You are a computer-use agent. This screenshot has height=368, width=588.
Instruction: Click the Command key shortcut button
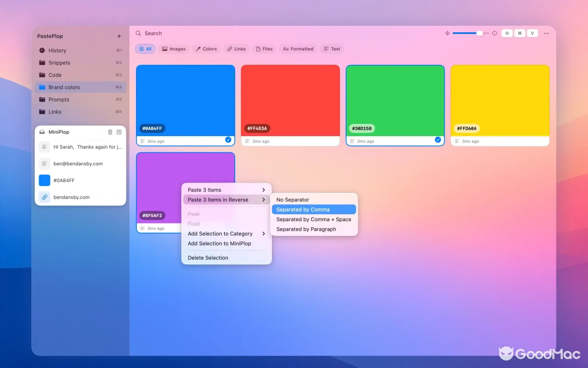point(520,33)
